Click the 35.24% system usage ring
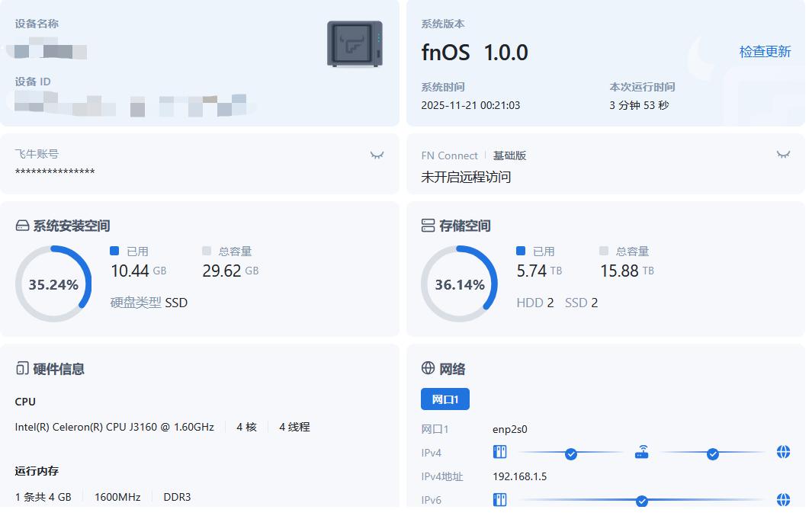812x516 pixels. [x=53, y=284]
